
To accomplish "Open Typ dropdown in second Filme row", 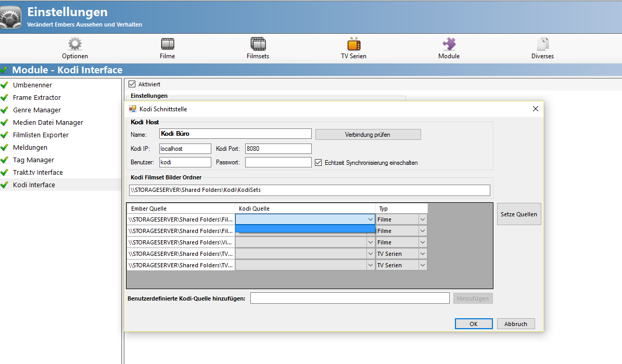I will 423,231.
